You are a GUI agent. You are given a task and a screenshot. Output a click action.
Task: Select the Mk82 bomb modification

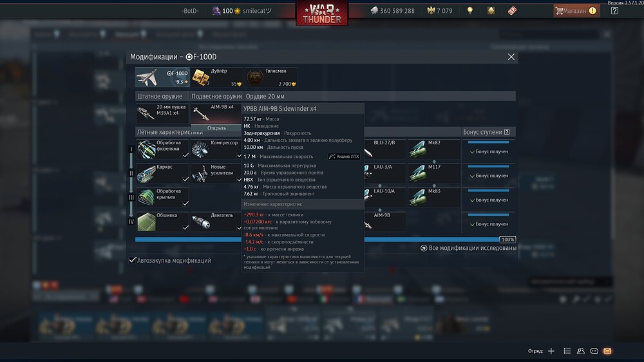pyautogui.click(x=433, y=149)
